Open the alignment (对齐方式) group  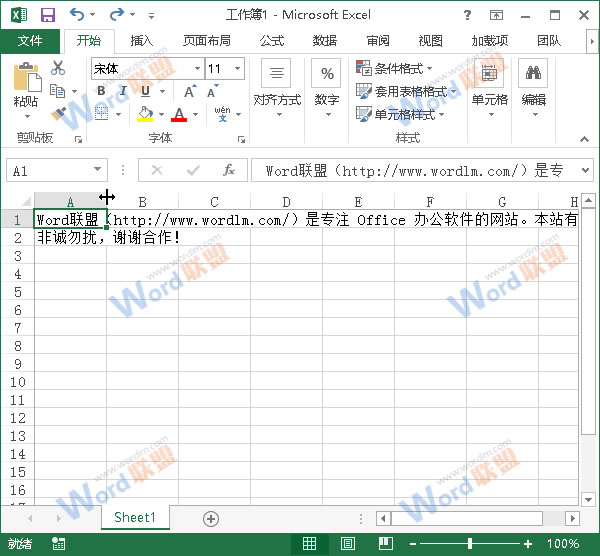(x=277, y=89)
